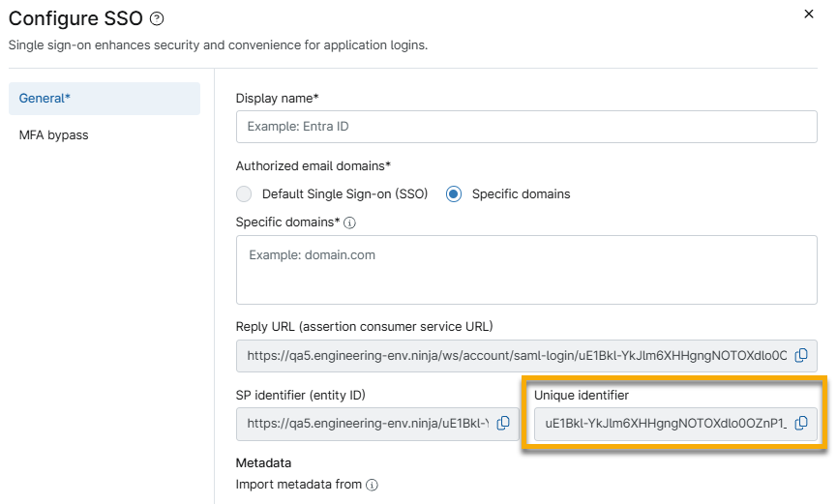Show info for Import metadata from
837x504 pixels.
[x=373, y=485]
